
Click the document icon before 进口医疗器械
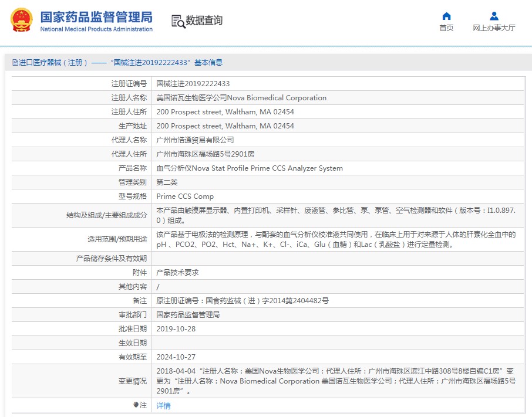[x=15, y=62]
